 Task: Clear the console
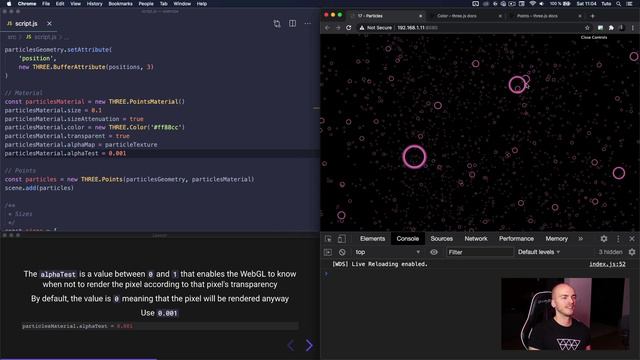click(342, 252)
